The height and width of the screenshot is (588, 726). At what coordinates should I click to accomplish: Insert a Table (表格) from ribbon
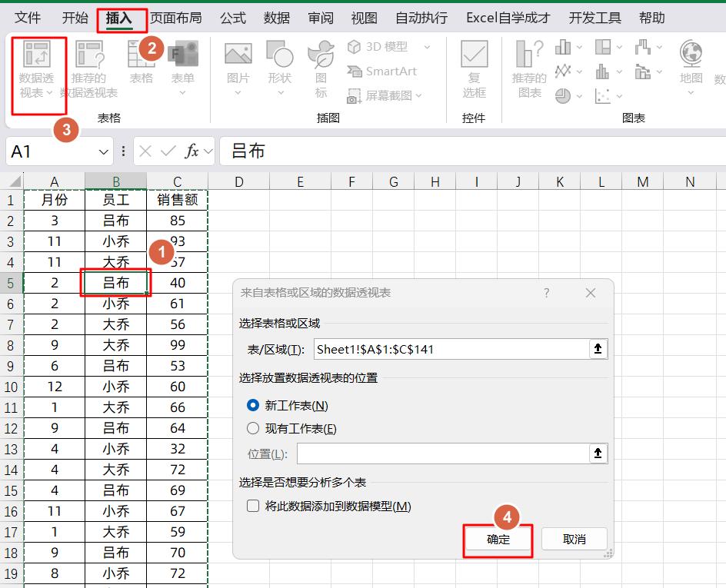point(142,61)
